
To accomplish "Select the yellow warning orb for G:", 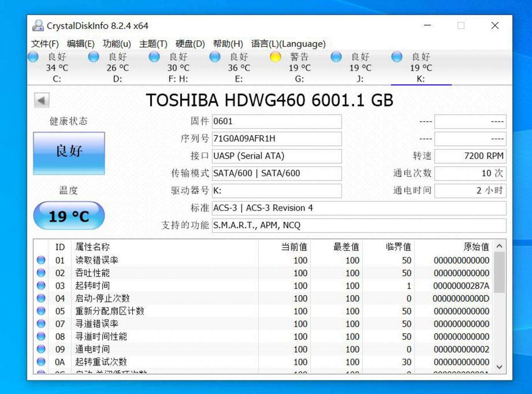I will 275,57.
